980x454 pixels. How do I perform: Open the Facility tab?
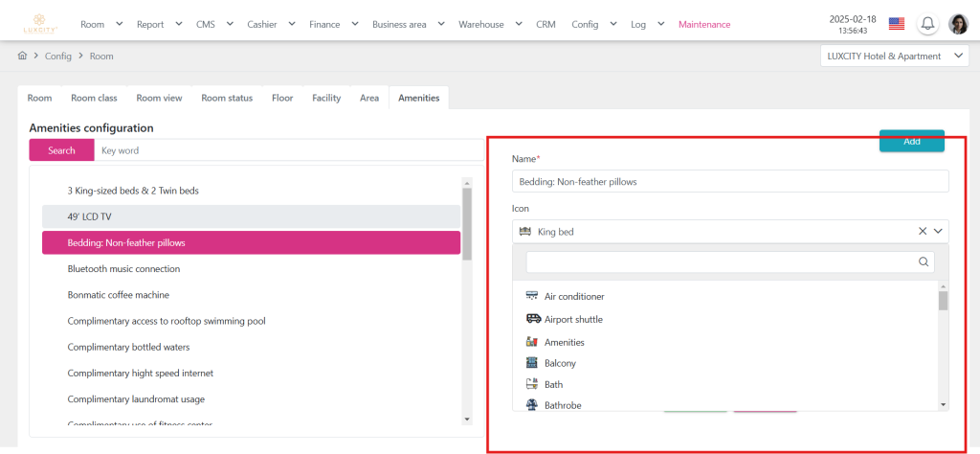(326, 98)
